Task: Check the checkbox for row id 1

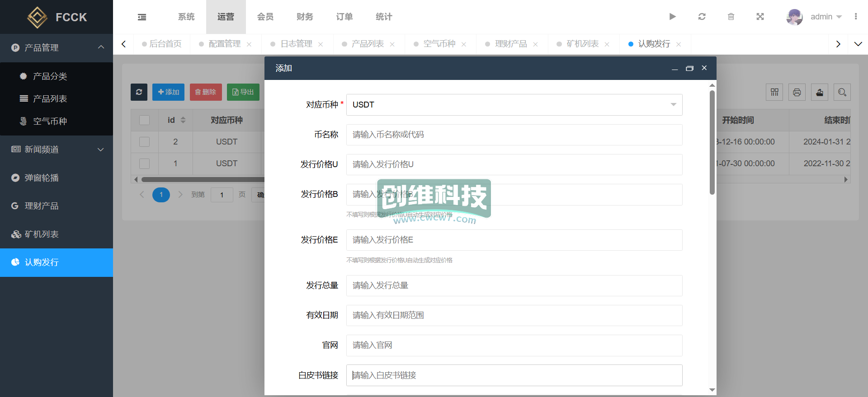Action: (145, 163)
